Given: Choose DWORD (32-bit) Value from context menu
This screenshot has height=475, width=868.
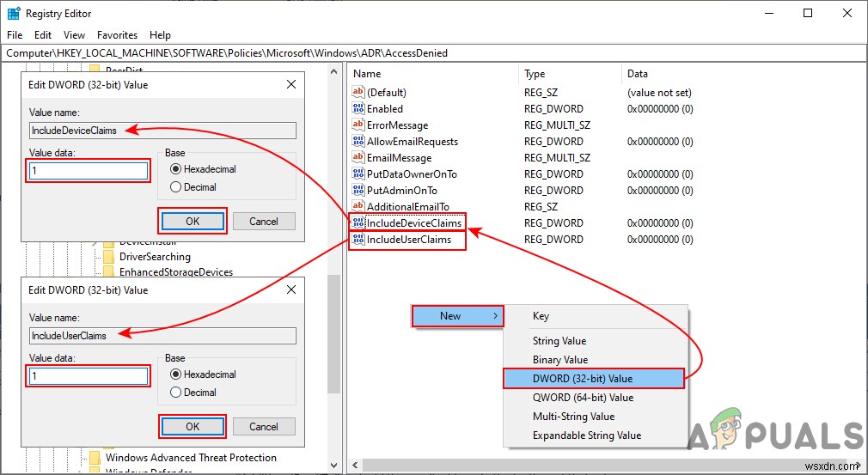Looking at the screenshot, I should click(594, 379).
